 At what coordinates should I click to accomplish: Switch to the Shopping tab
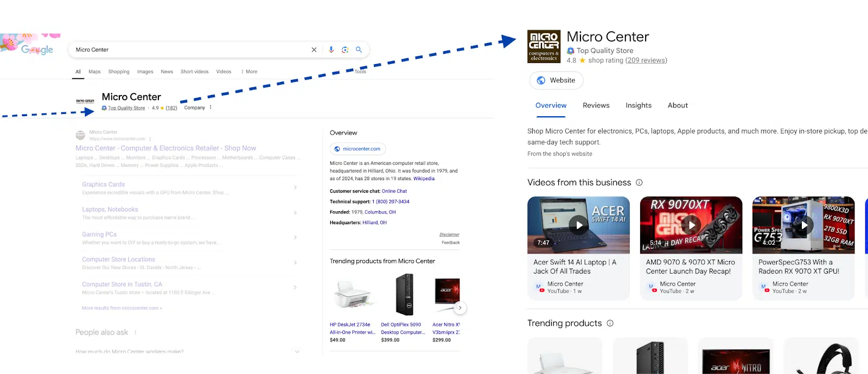coord(119,72)
